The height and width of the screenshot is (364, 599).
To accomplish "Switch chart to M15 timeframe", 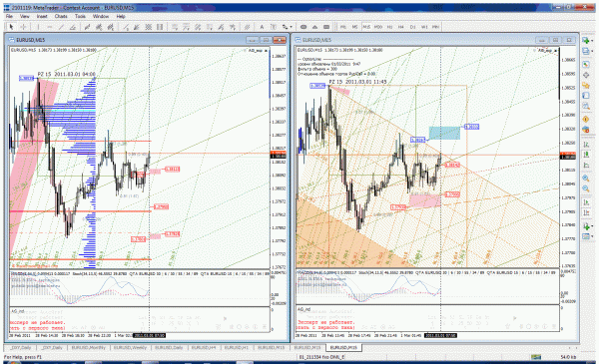I will click(366, 27).
